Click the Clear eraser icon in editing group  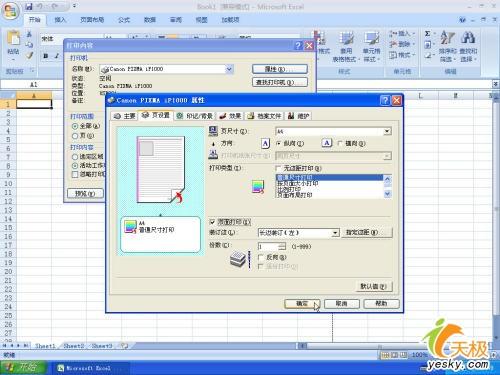[x=428, y=56]
